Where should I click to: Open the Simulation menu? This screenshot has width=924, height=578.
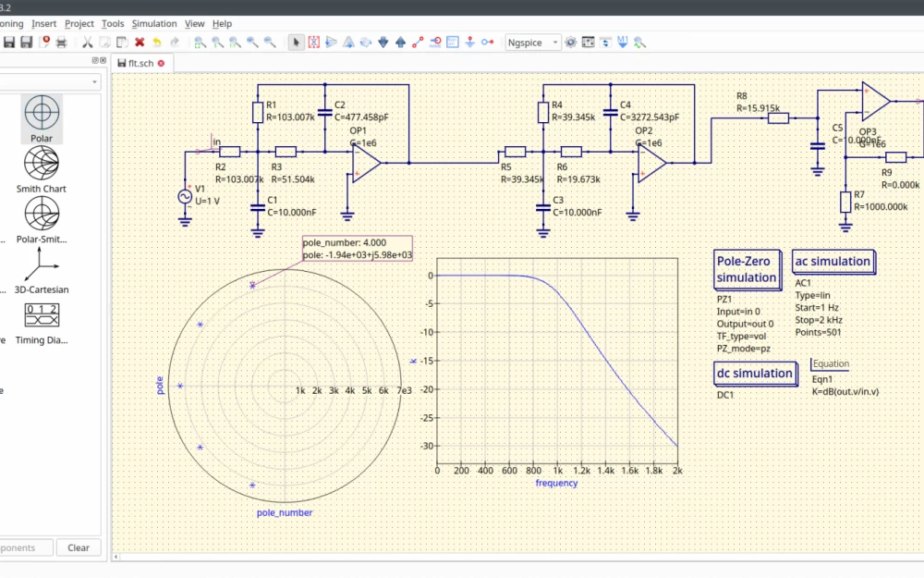(153, 23)
